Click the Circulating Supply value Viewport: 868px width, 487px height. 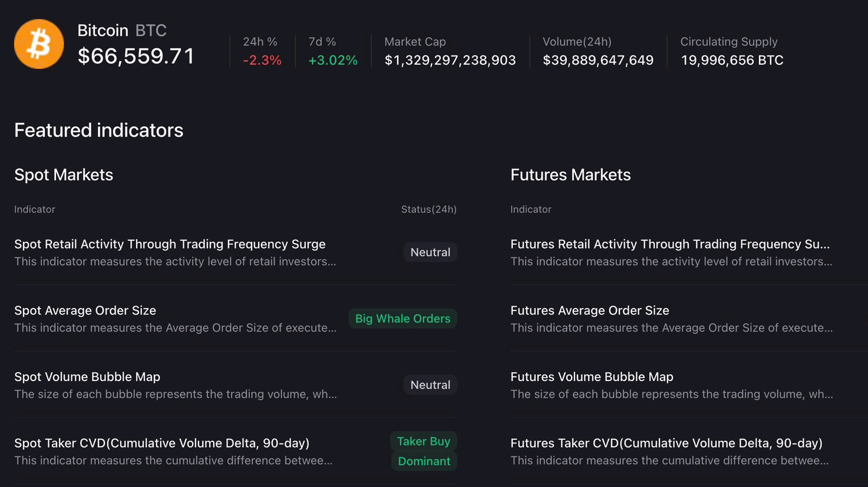(x=732, y=61)
